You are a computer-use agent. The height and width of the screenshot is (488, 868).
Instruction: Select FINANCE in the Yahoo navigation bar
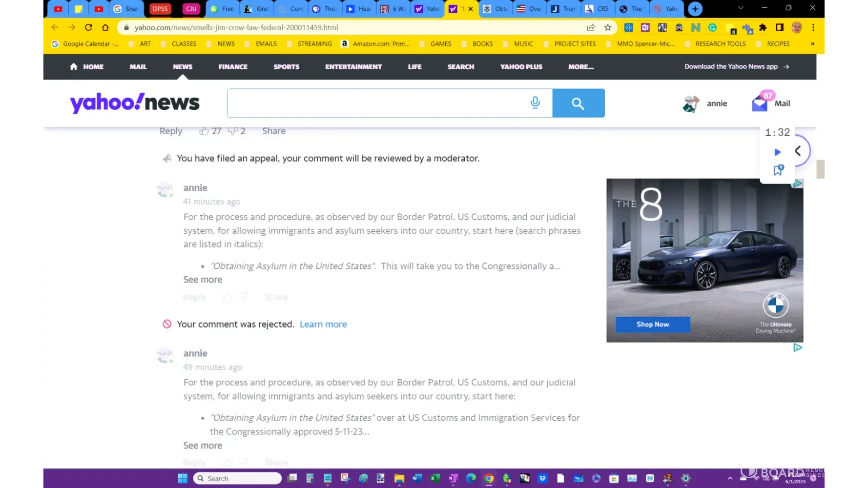233,67
